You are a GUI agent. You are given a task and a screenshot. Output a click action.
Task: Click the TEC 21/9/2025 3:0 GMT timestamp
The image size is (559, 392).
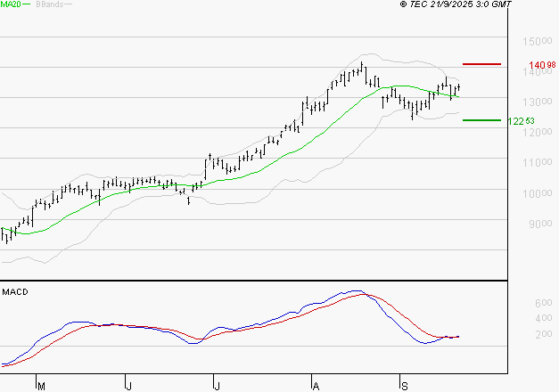tap(456, 4)
